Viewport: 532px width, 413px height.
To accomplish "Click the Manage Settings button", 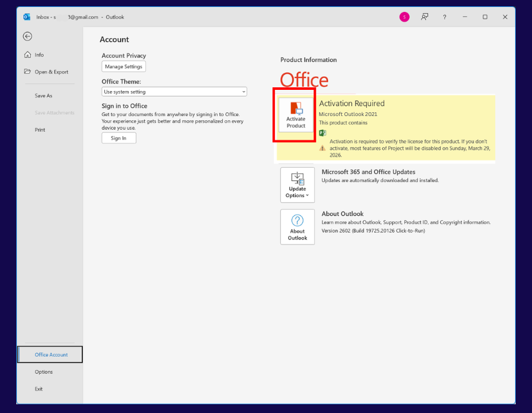I will tap(123, 67).
